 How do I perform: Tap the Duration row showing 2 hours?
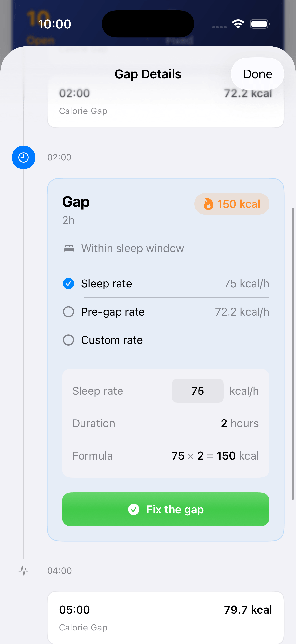(165, 423)
